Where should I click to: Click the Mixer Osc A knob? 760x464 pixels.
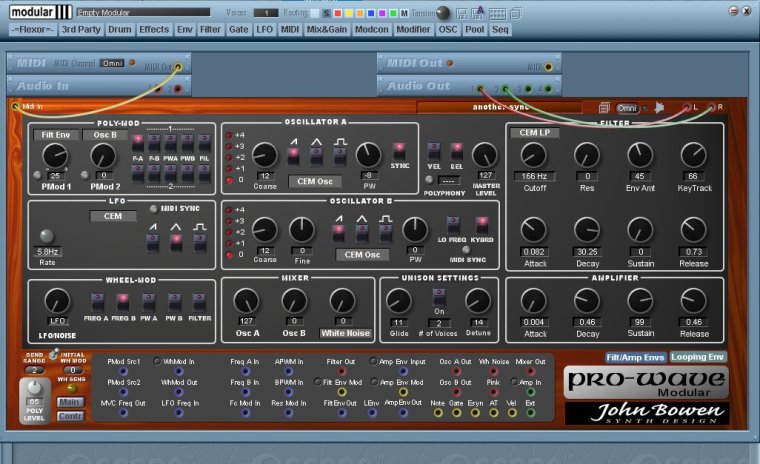[246, 301]
